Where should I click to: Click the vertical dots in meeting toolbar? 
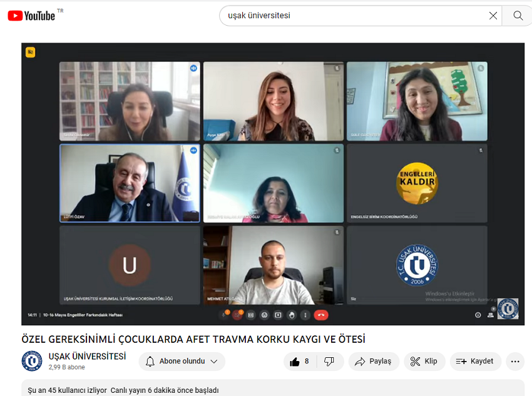point(305,315)
